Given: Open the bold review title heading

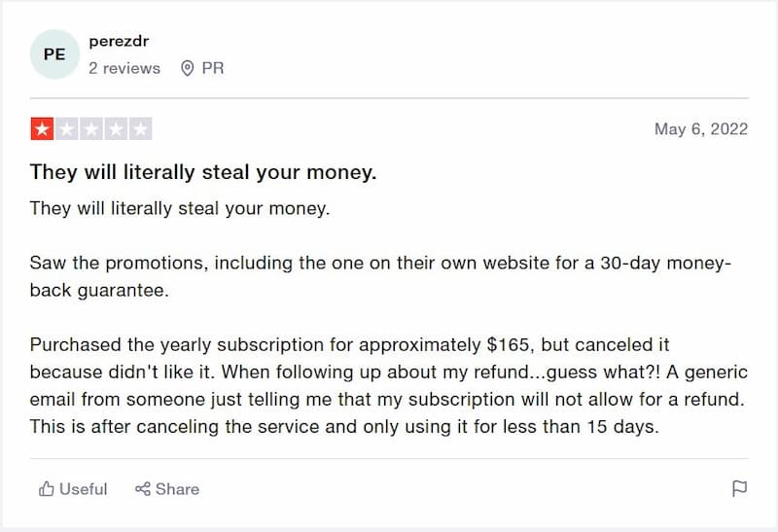Looking at the screenshot, I should tap(203, 172).
